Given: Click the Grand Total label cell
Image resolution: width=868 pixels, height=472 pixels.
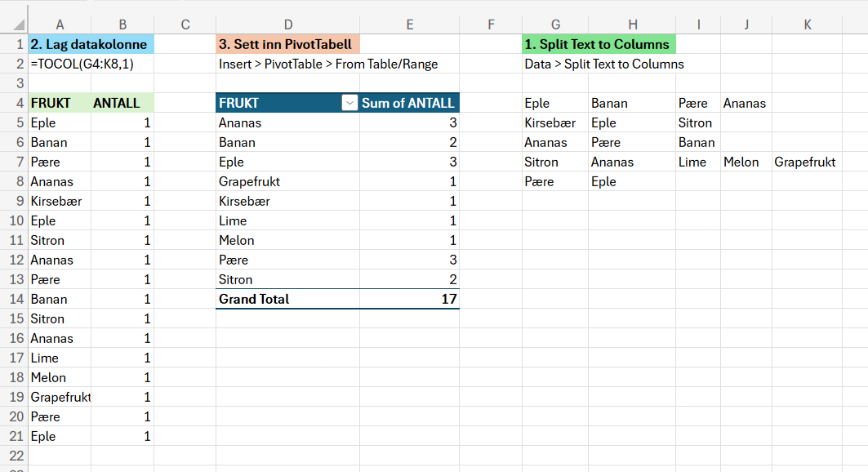Looking at the screenshot, I should coord(288,300).
